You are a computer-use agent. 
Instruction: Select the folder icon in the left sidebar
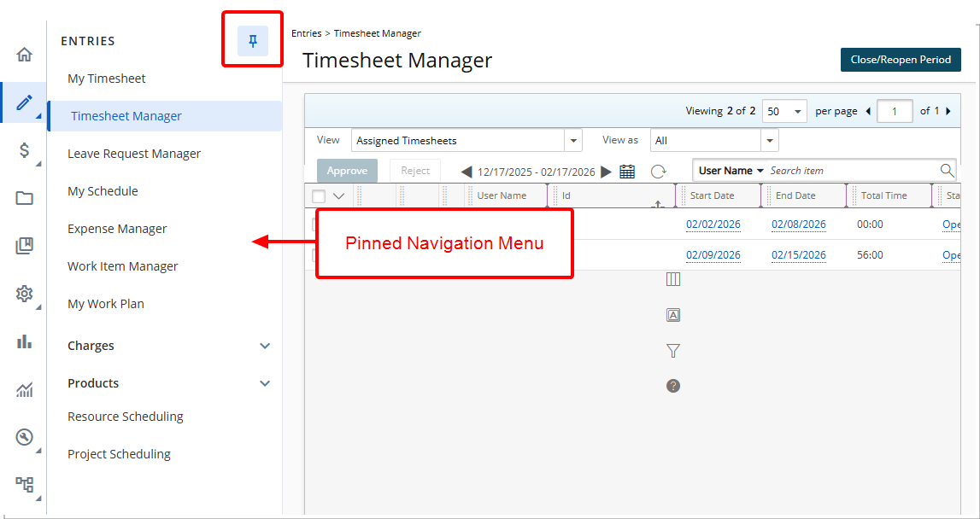24,198
